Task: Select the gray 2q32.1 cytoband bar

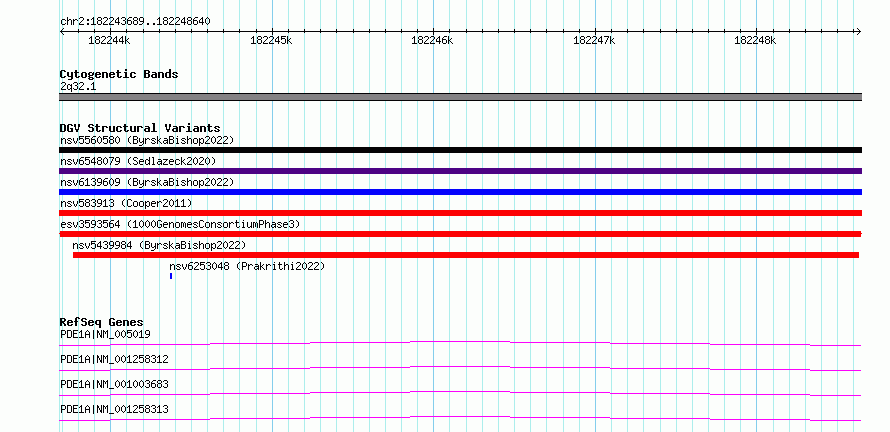Action: point(460,97)
